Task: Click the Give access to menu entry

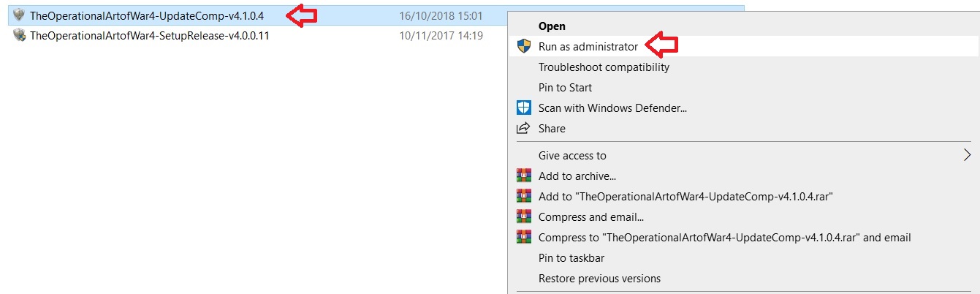Action: pos(572,155)
